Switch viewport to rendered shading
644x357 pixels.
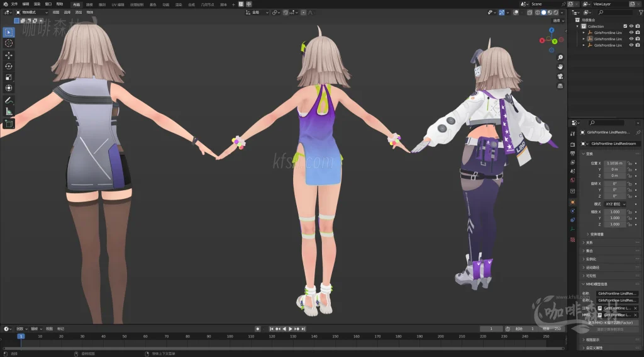point(556,13)
